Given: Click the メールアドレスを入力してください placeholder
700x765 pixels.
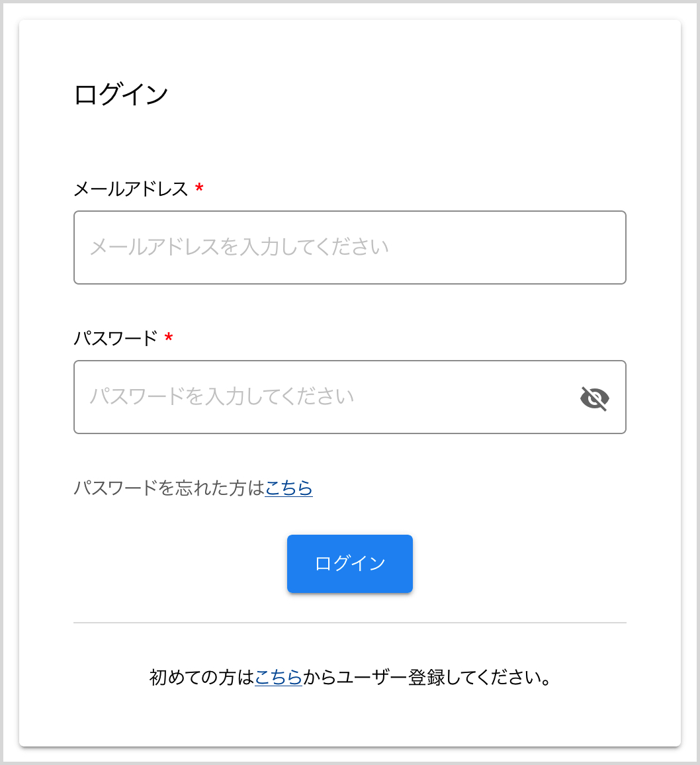Looking at the screenshot, I should coord(239,247).
